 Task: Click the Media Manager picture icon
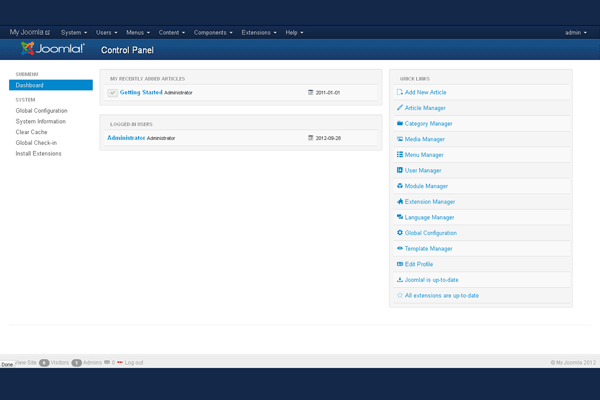[x=399, y=139]
